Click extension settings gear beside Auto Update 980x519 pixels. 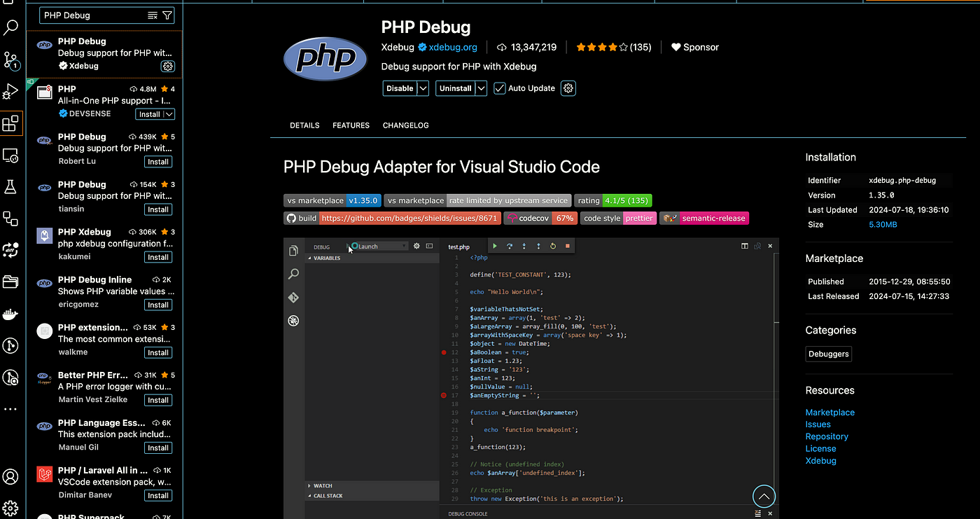coord(568,88)
